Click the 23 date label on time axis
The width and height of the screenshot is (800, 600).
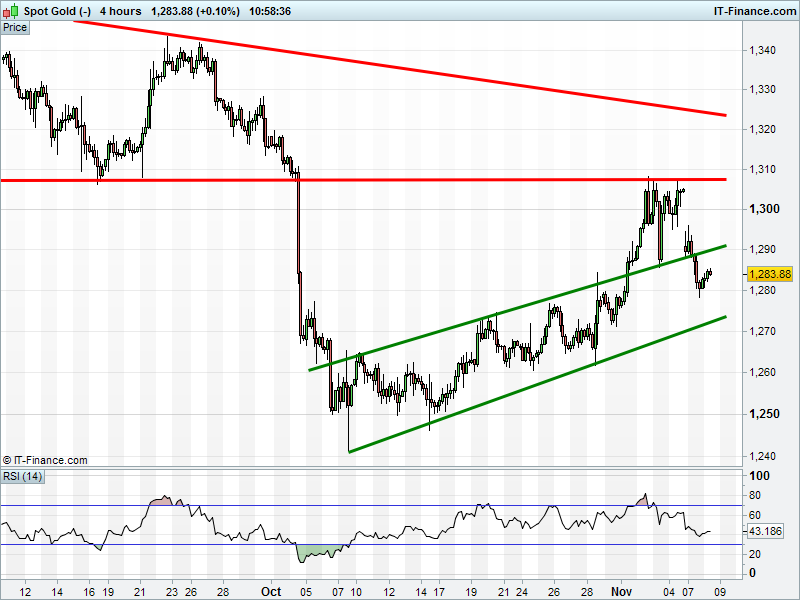(172, 592)
